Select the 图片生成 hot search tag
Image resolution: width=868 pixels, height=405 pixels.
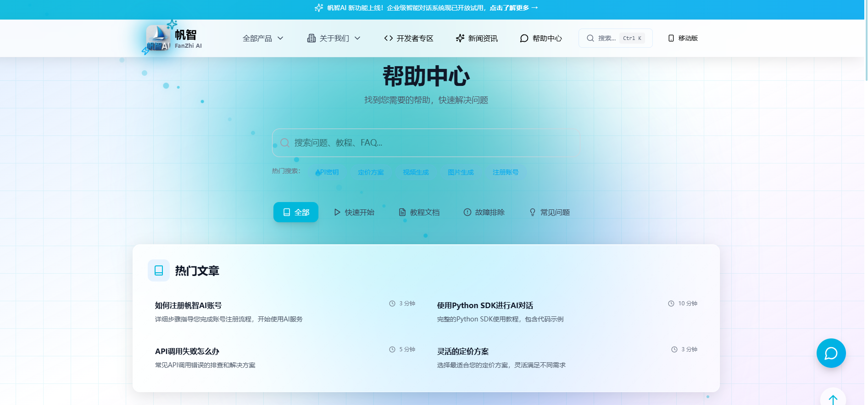pos(461,172)
